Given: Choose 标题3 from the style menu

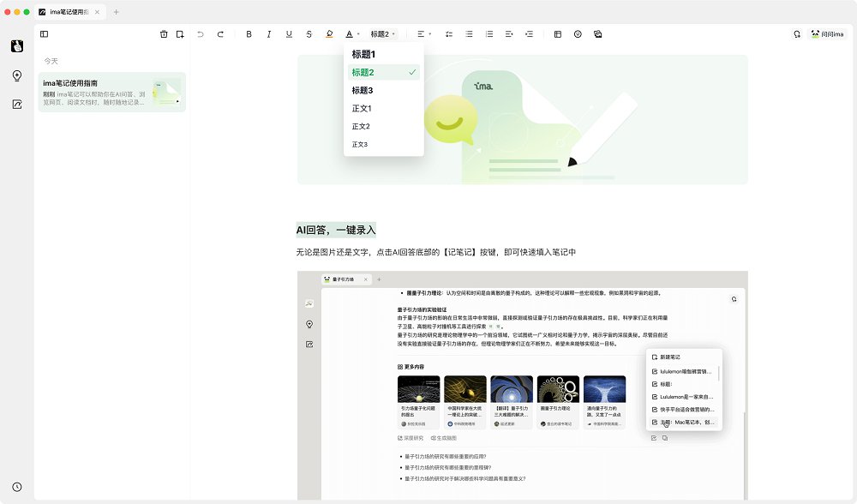Looking at the screenshot, I should tap(384, 90).
